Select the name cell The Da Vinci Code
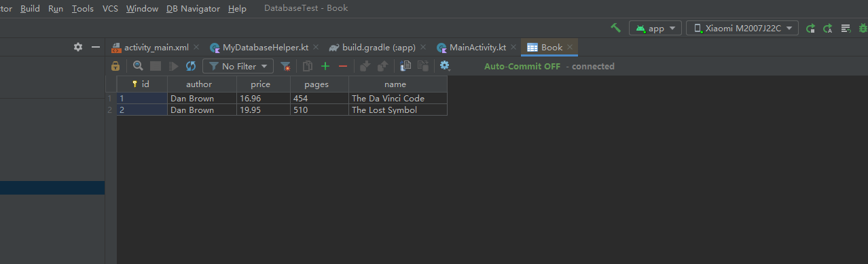The image size is (868, 264). [x=398, y=98]
